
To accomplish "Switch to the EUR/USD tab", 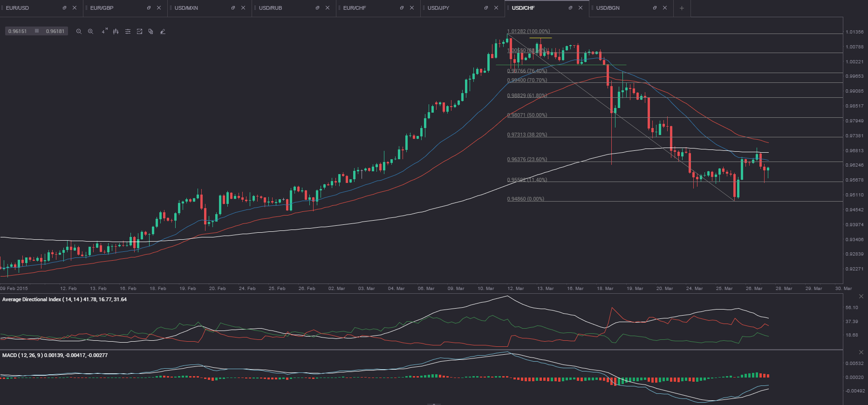I will 18,8.
